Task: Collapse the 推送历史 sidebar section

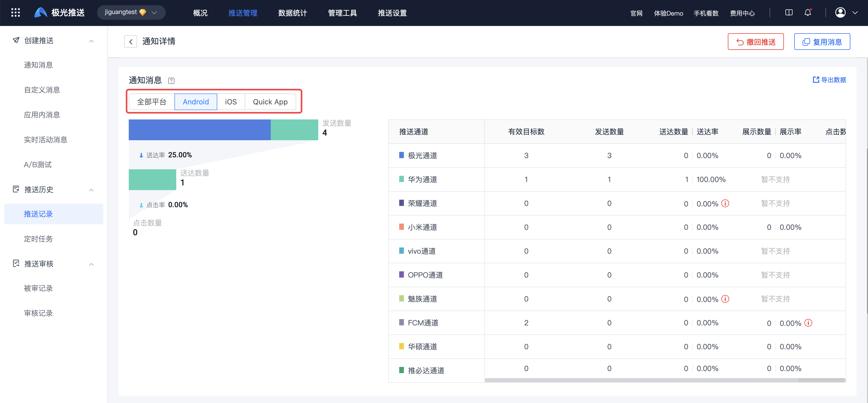Action: point(91,190)
